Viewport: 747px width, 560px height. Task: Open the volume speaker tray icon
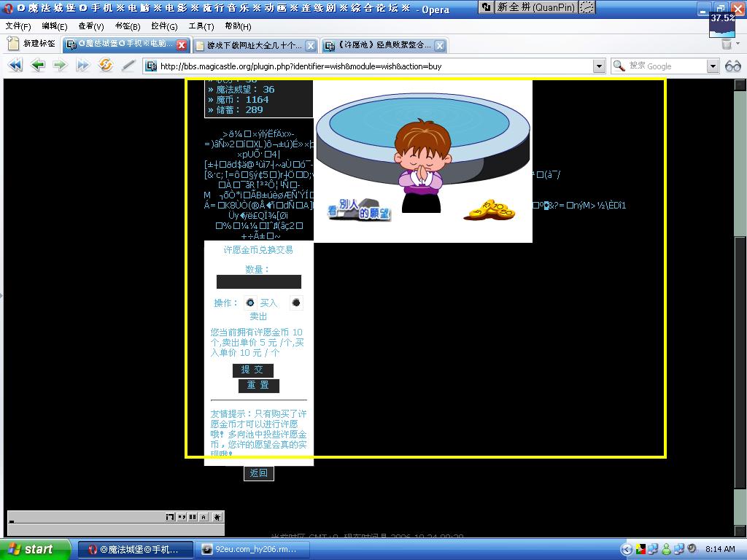click(692, 548)
